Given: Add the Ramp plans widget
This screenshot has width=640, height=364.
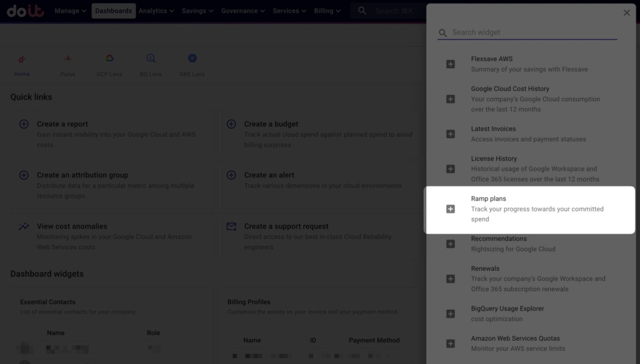Looking at the screenshot, I should coord(450,209).
